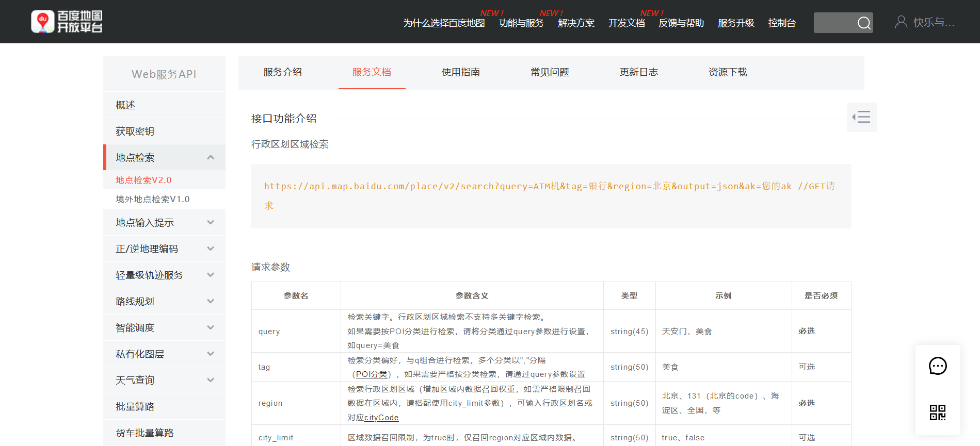Open 开发文档 menu
980x446 pixels.
(x=626, y=23)
